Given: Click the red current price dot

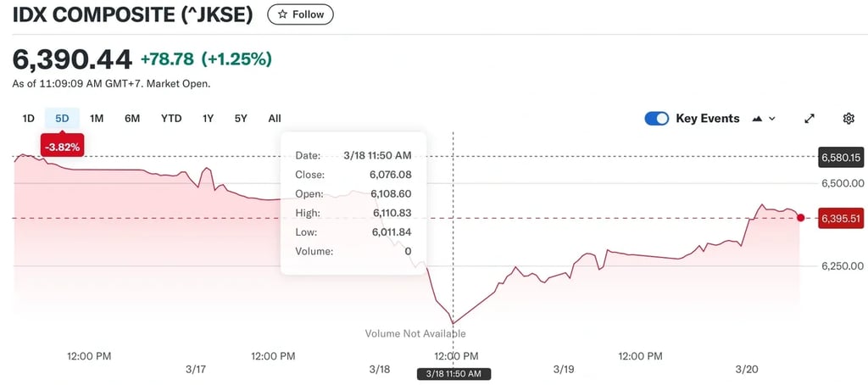Looking at the screenshot, I should tap(801, 218).
